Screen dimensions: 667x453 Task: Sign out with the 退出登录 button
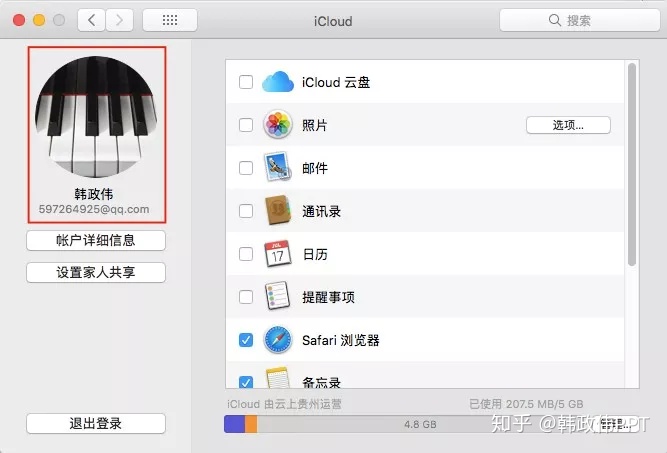pos(96,424)
